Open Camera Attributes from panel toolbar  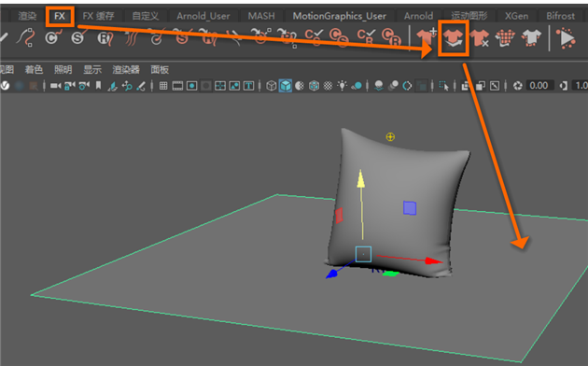coord(84,86)
